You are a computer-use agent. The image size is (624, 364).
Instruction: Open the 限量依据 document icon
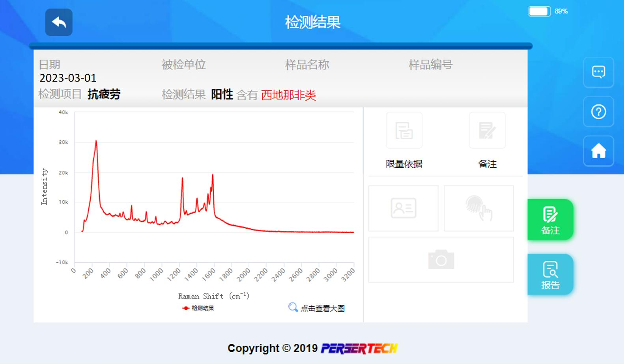(404, 131)
